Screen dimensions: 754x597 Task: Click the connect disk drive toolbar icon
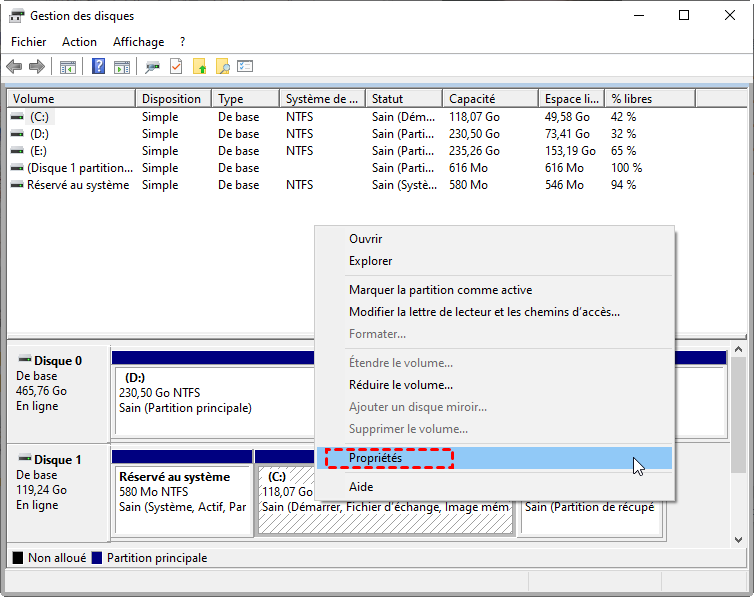tap(152, 67)
